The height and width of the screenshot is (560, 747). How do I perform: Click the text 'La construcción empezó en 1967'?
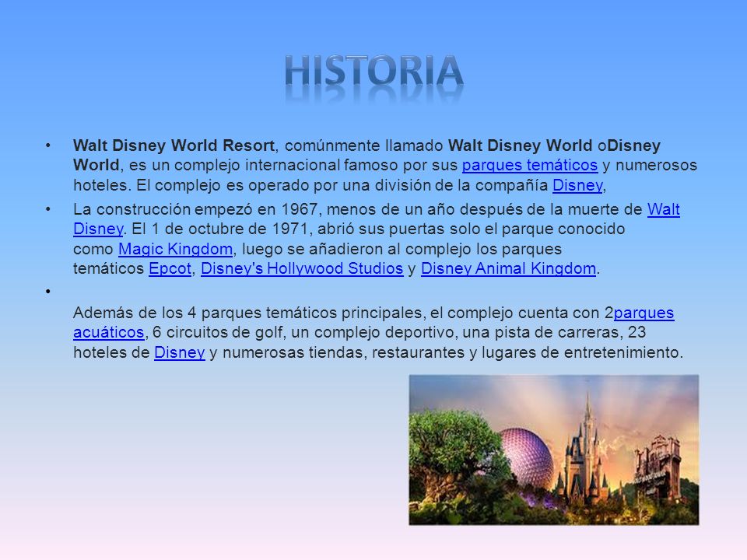click(195, 209)
